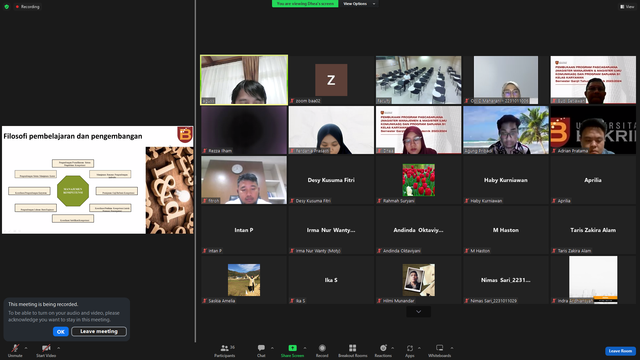Select Adrian Pratama's video tile
This screenshot has width=640, height=360.
[593, 130]
